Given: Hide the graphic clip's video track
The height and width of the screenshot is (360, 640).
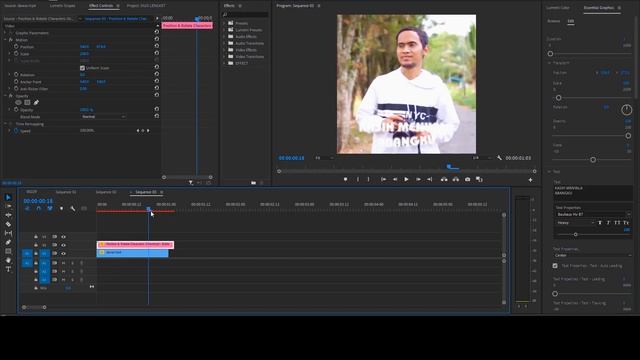Looking at the screenshot, I should pyautogui.click(x=63, y=245).
